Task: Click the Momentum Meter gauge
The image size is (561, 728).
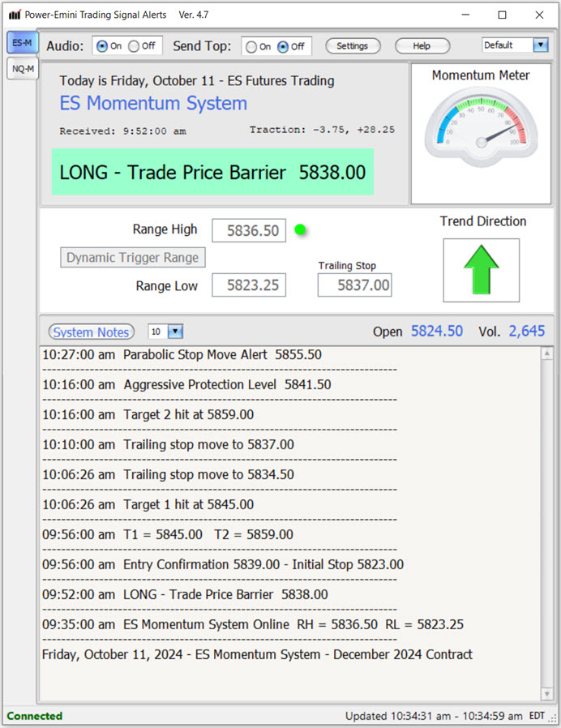Action: coord(481,127)
